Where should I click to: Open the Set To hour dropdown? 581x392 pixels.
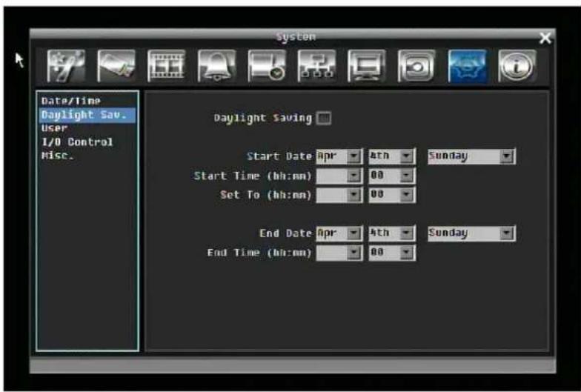[x=339, y=195]
